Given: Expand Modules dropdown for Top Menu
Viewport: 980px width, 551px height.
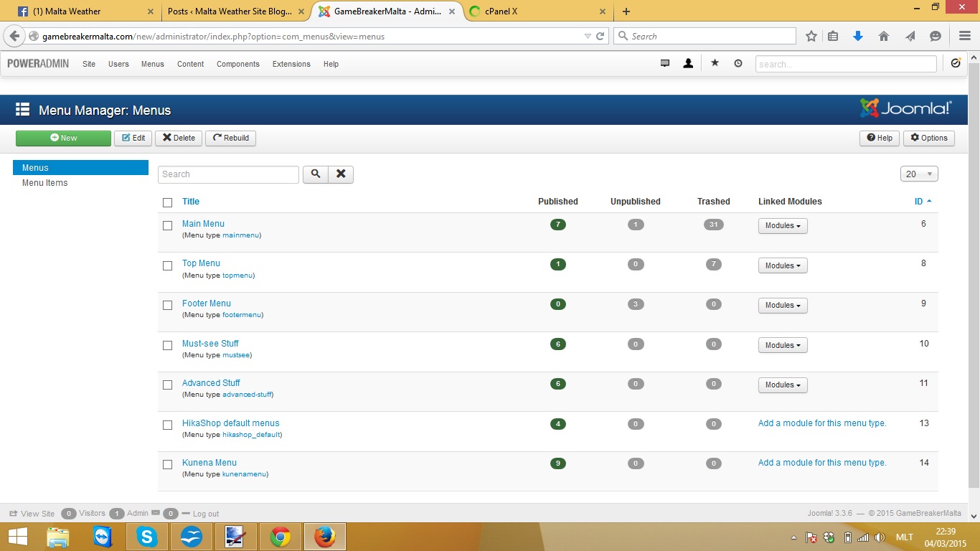Looking at the screenshot, I should [783, 265].
